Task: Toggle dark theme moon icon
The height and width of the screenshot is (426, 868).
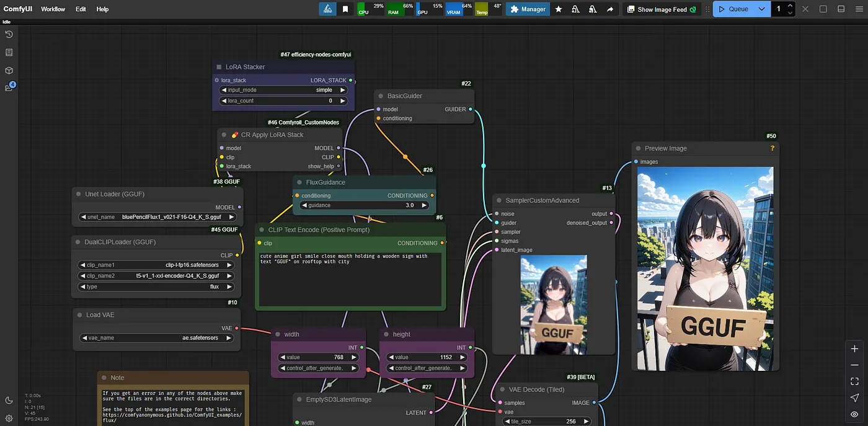Action: tap(9, 401)
